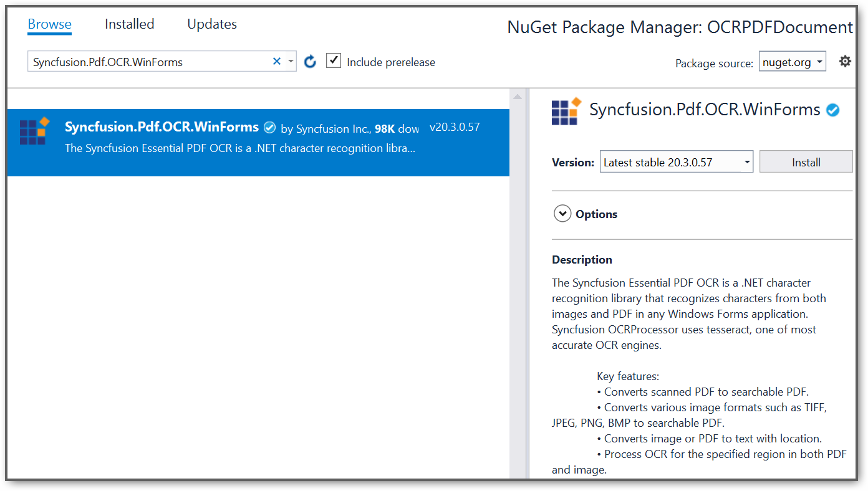868x491 pixels.
Task: Toggle the Include prerelease checkbox
Action: [334, 60]
